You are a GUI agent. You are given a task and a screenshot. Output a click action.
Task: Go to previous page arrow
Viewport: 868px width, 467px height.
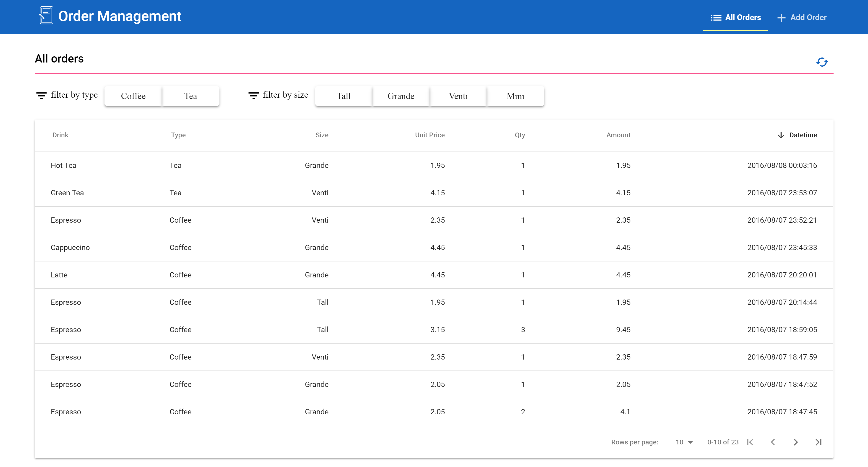773,442
